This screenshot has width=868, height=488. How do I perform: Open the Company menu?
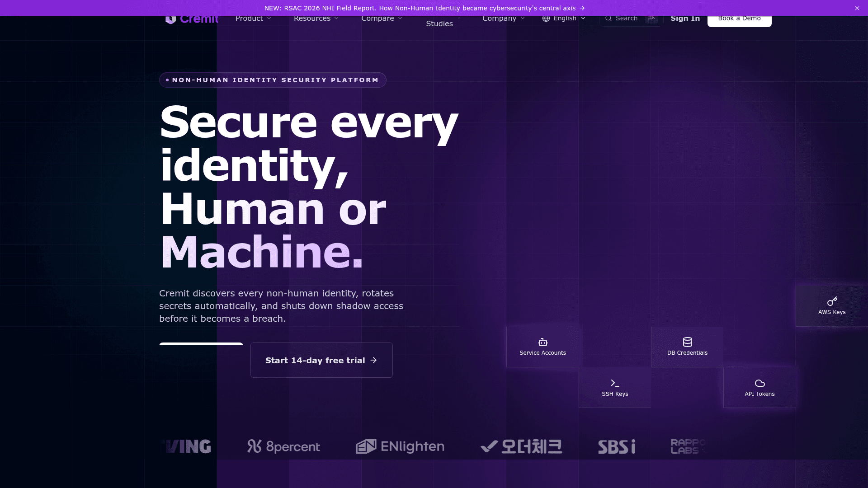coord(503,19)
